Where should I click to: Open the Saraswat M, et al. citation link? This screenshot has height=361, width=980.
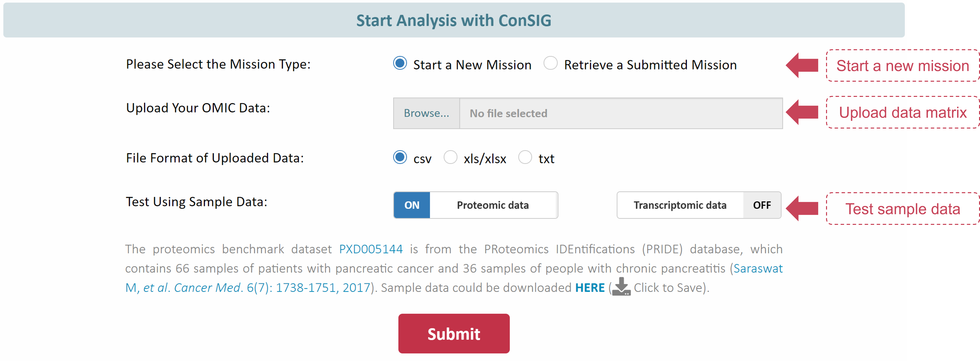tap(454, 278)
